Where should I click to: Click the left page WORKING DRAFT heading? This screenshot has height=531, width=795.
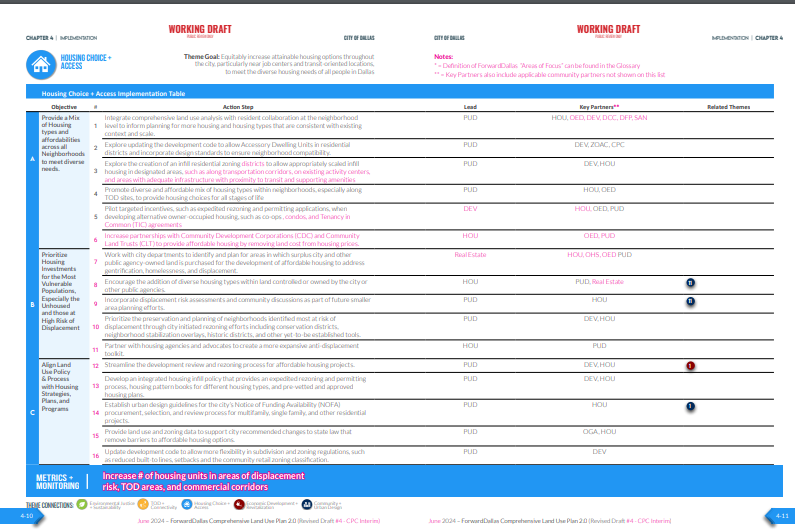[x=200, y=29]
